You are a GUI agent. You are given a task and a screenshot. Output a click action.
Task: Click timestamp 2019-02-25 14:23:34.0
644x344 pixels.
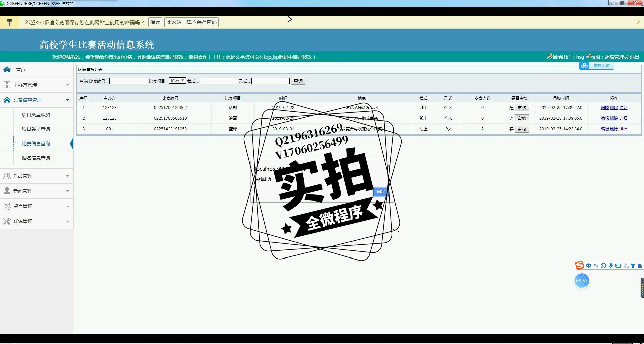tap(561, 129)
